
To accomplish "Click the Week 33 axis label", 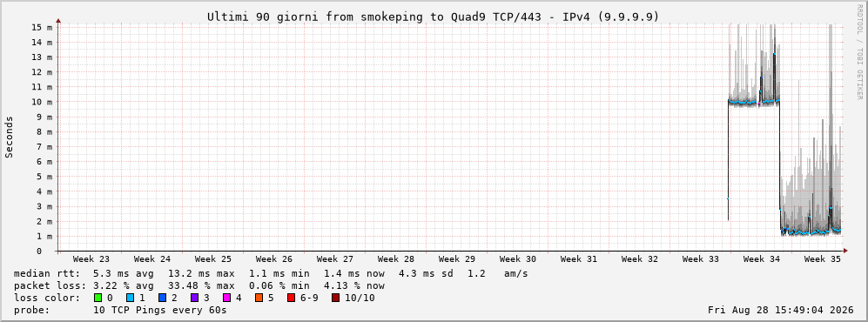I will click(x=700, y=259).
